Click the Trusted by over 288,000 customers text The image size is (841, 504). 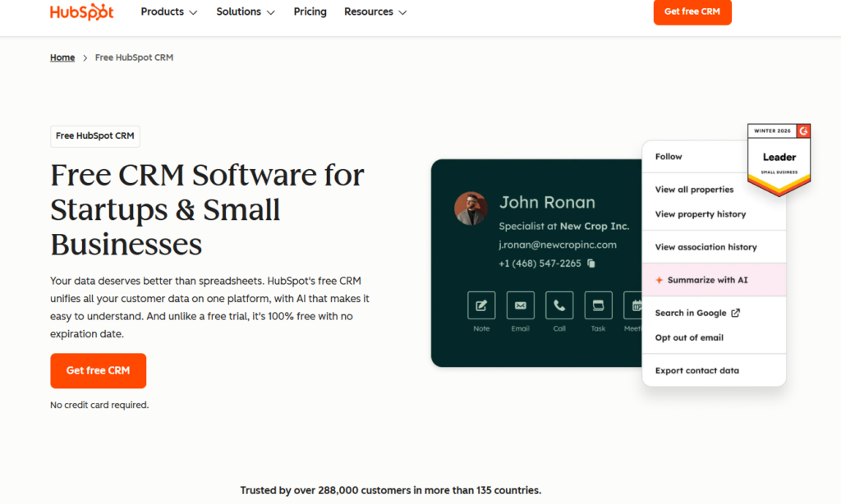[390, 490]
